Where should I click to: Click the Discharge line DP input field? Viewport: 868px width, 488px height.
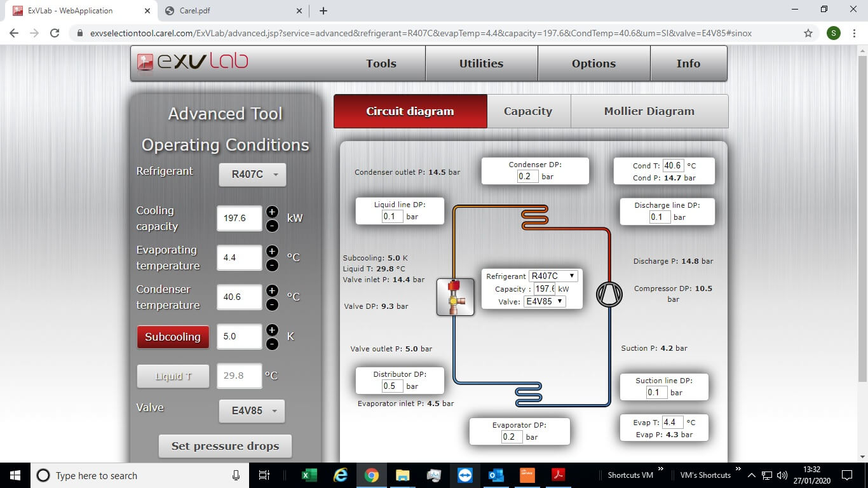click(660, 217)
